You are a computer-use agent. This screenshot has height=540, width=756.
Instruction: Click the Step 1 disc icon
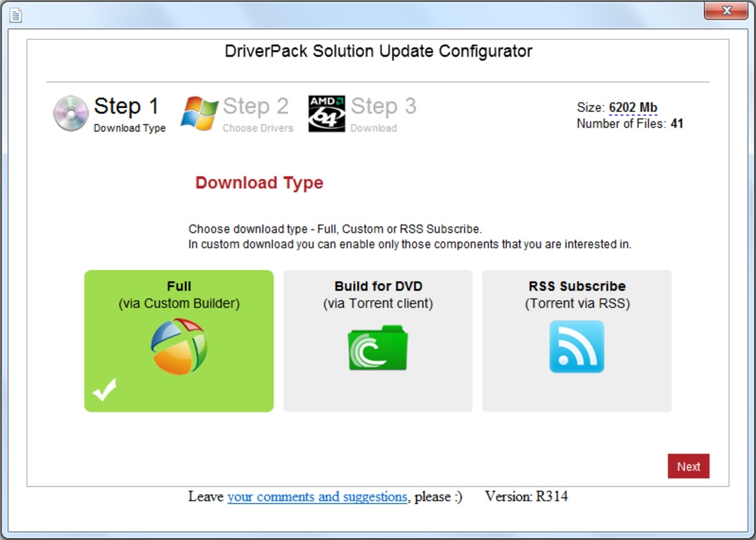pos(71,114)
